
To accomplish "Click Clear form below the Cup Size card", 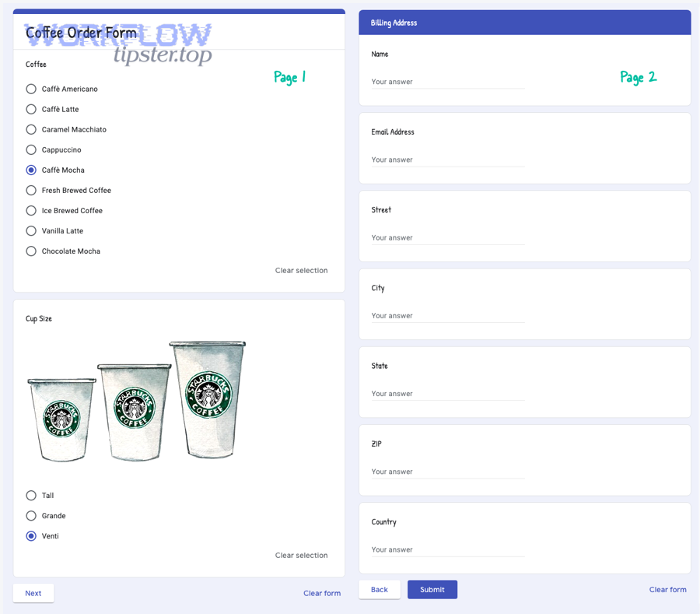I will [x=322, y=593].
